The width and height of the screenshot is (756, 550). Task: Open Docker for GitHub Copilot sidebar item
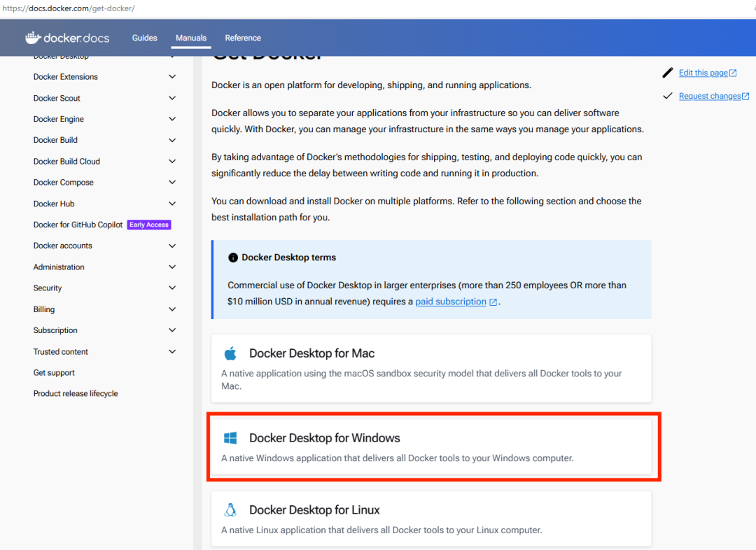(78, 225)
